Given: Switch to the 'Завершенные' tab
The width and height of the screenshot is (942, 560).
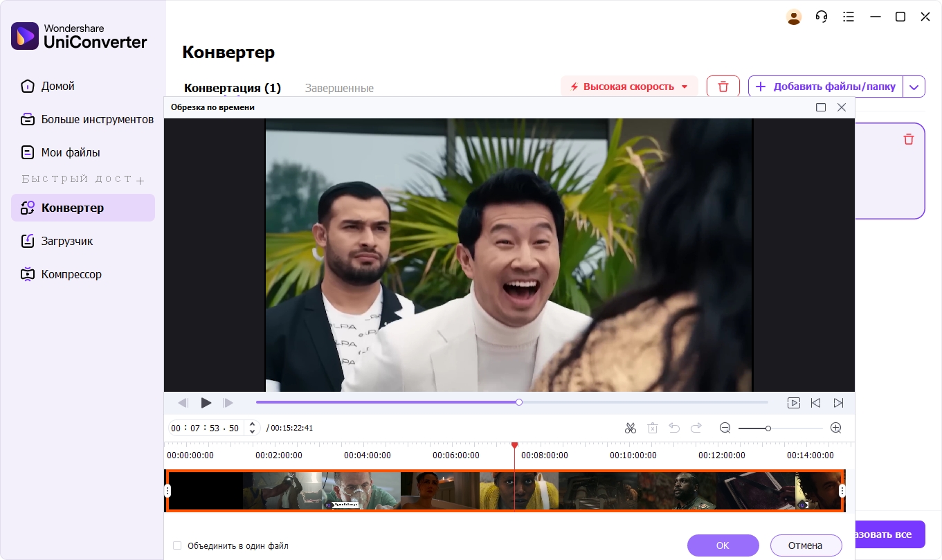Looking at the screenshot, I should coord(339,88).
